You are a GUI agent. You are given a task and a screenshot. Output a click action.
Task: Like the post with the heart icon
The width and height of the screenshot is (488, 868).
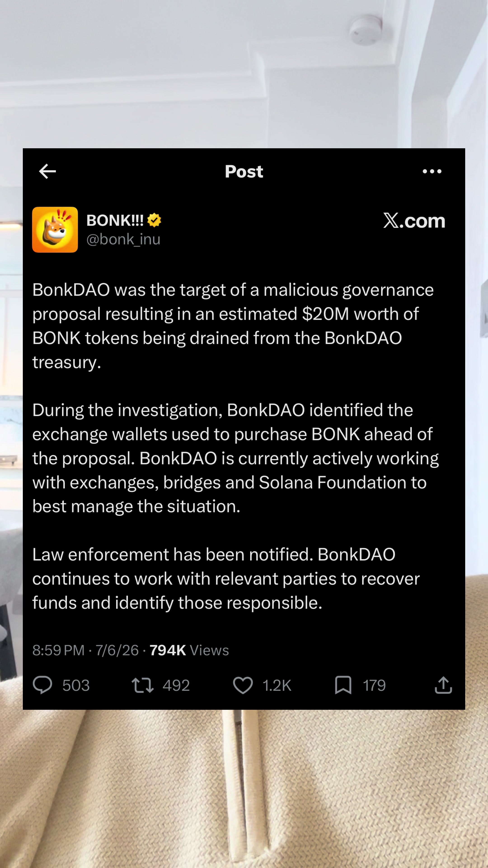(243, 685)
